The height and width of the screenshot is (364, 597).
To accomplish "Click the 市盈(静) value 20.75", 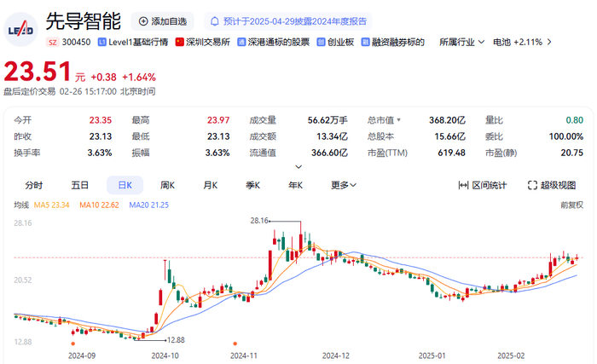I will (572, 153).
